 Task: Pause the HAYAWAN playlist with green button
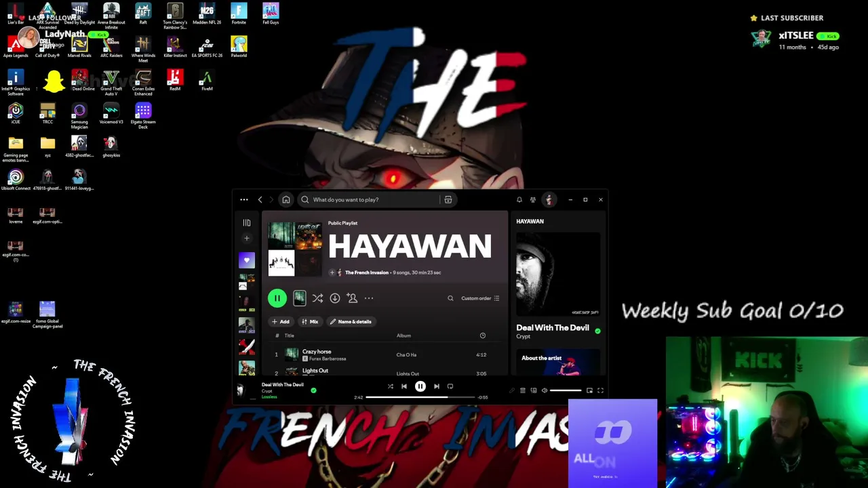277,298
